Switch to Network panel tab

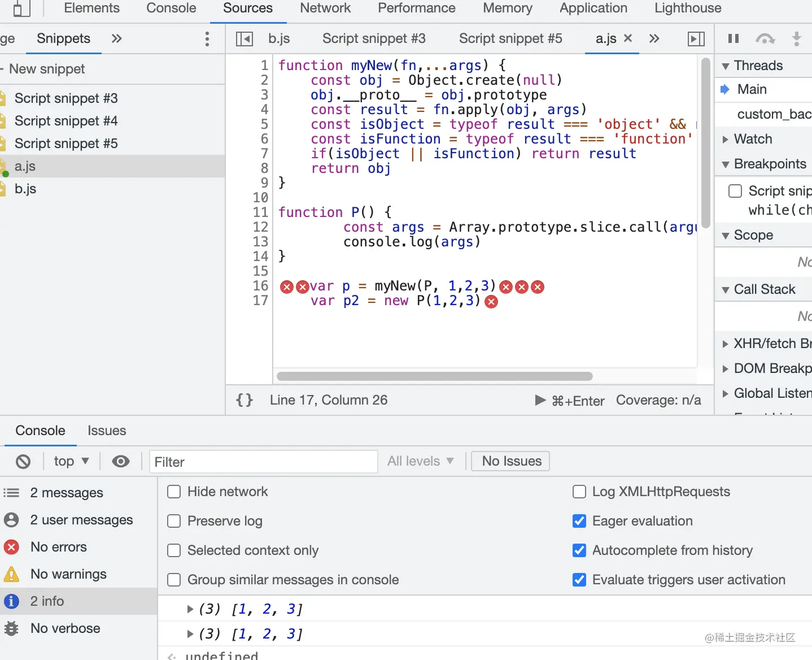coord(325,8)
